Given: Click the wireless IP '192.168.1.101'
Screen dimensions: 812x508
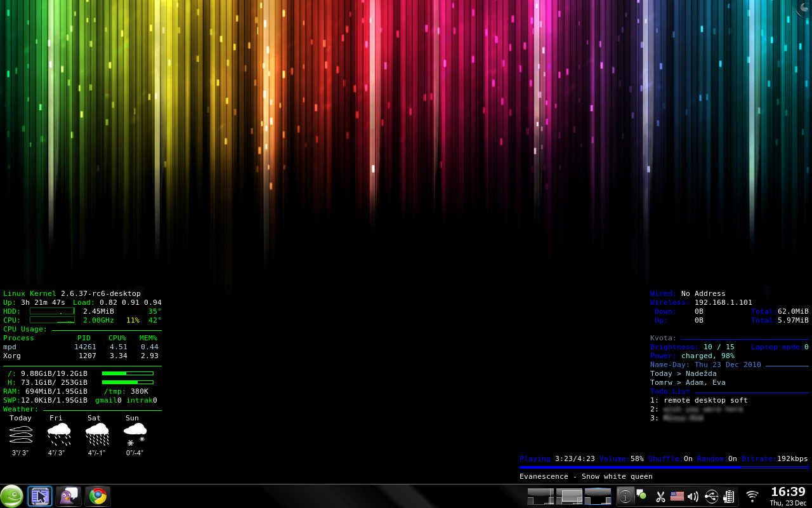Looking at the screenshot, I should (723, 302).
